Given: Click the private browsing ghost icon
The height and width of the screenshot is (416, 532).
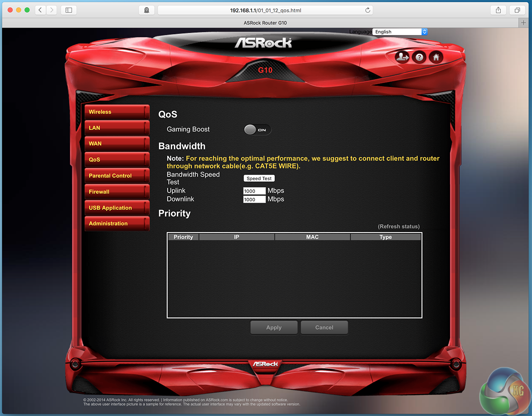Looking at the screenshot, I should [x=146, y=10].
